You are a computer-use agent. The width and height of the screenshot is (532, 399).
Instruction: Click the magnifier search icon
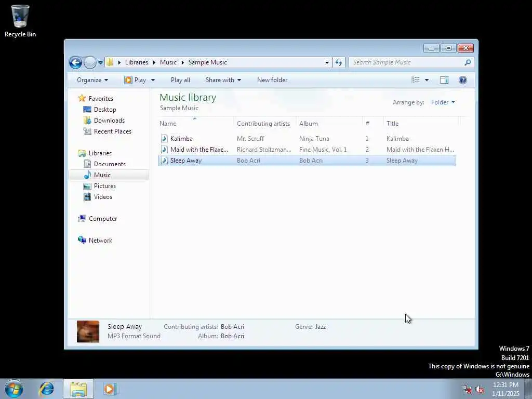point(468,62)
